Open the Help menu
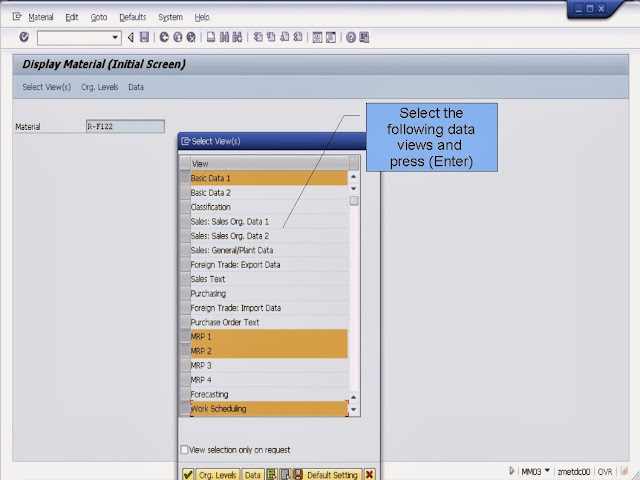 pos(202,17)
